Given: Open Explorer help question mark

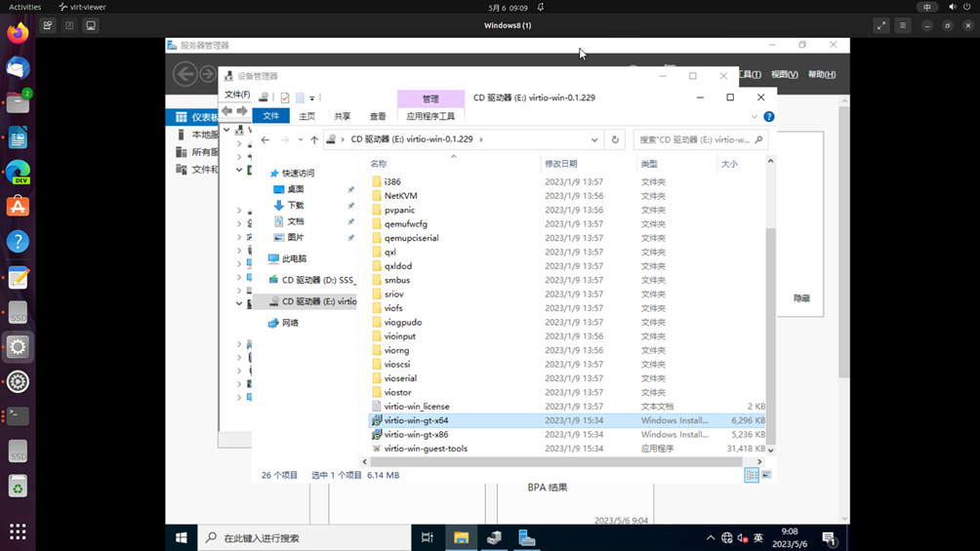Looking at the screenshot, I should pos(769,117).
